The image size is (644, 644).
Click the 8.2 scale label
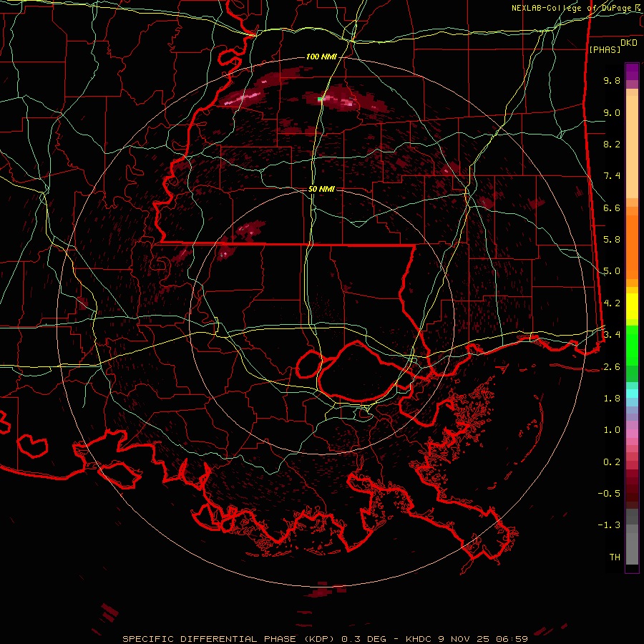(x=612, y=144)
